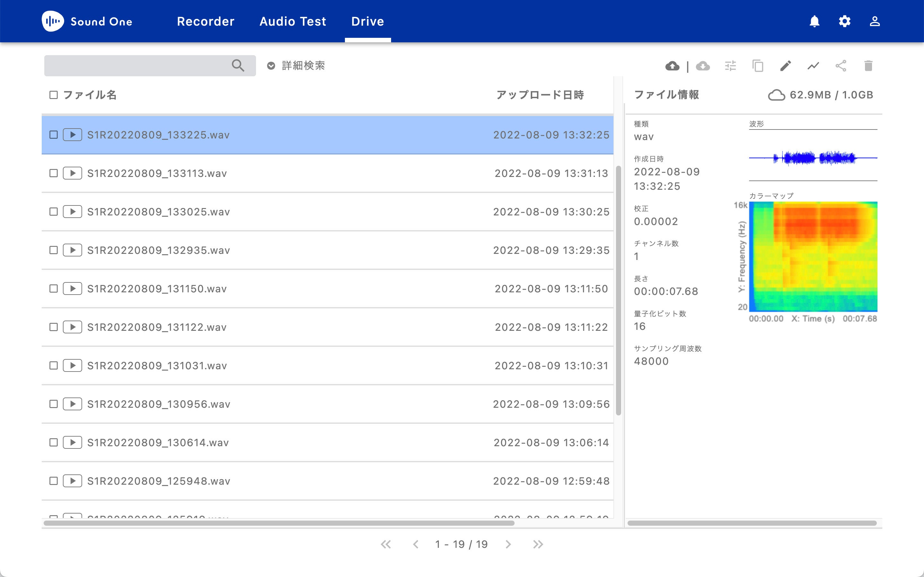Image resolution: width=924 pixels, height=577 pixels.
Task: Open the notifications bell
Action: [814, 21]
